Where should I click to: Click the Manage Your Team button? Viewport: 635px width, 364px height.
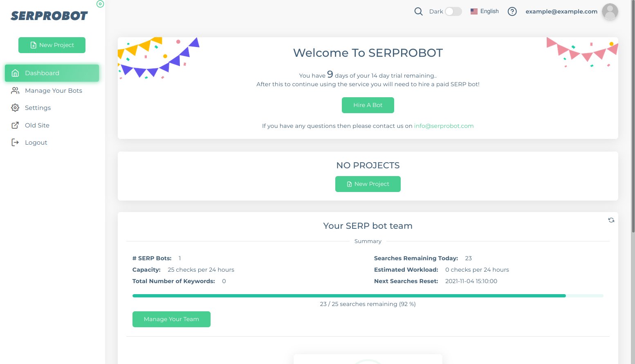pyautogui.click(x=171, y=319)
